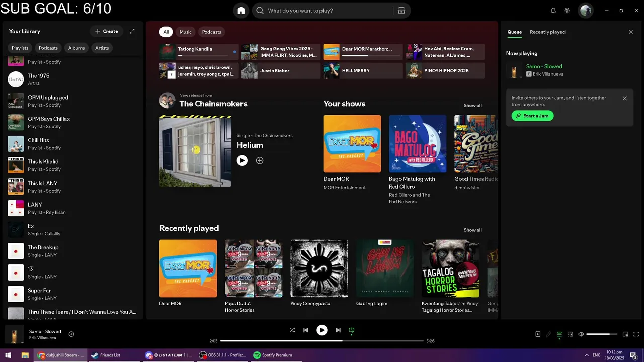Open The Breakup single in library
644x362 pixels.
click(x=73, y=251)
